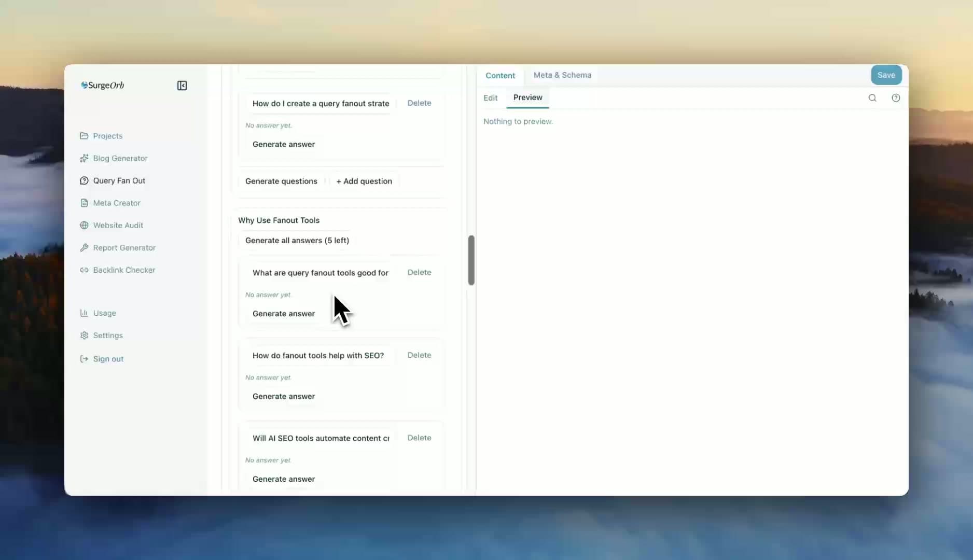Delete the 'How do fanout tools help with SEO?' question
The height and width of the screenshot is (560, 973).
point(419,355)
